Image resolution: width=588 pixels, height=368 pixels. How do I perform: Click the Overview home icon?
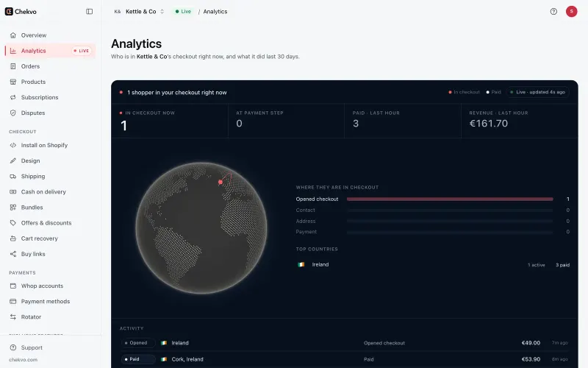13,35
